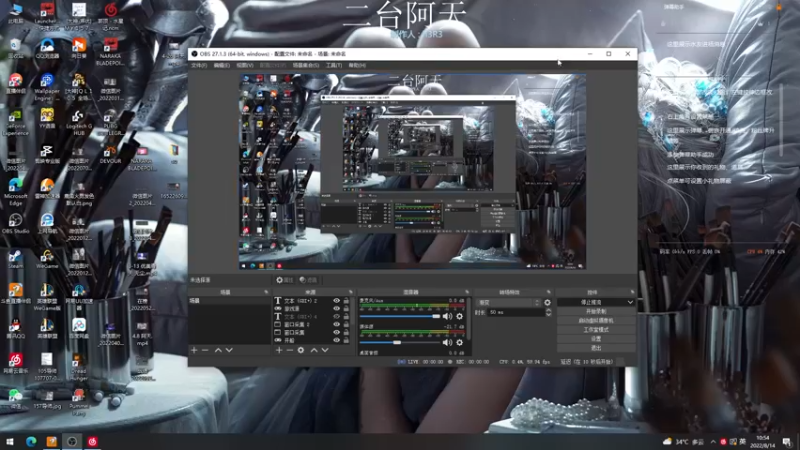Screen dimensions: 800x450
Task: Open the 渐变 transition type dropdown
Action: pyautogui.click(x=508, y=303)
